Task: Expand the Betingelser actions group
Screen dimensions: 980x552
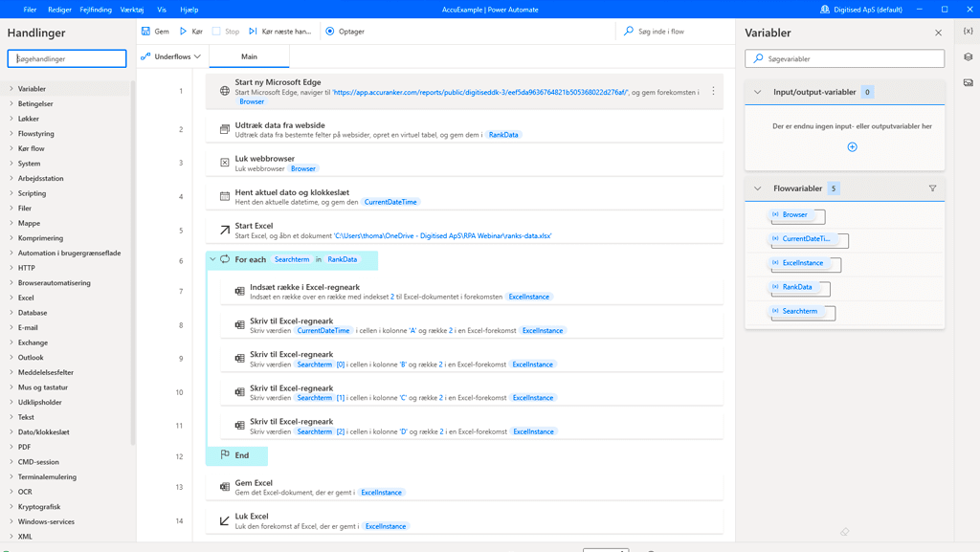Action: 11,103
